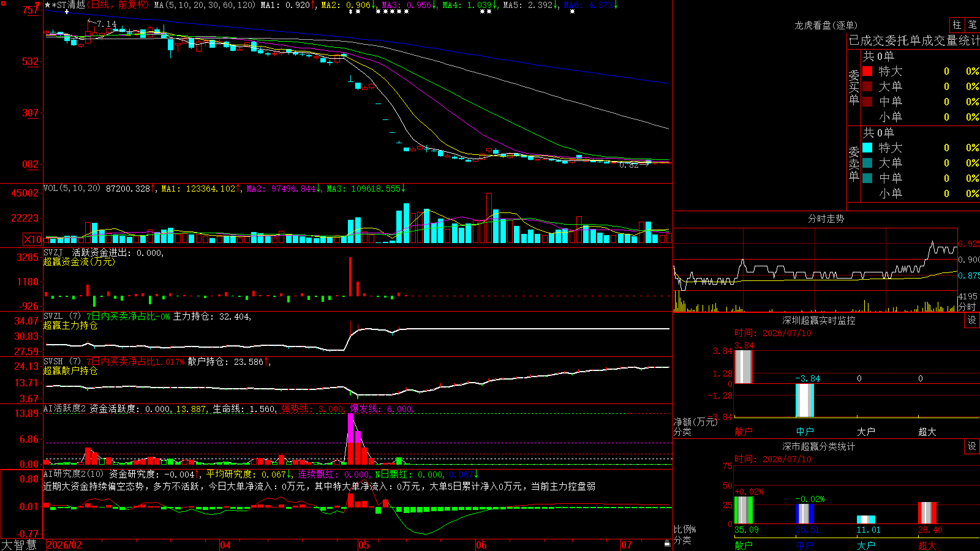Click the 超赢散户持仓 yellow label

pyautogui.click(x=70, y=371)
